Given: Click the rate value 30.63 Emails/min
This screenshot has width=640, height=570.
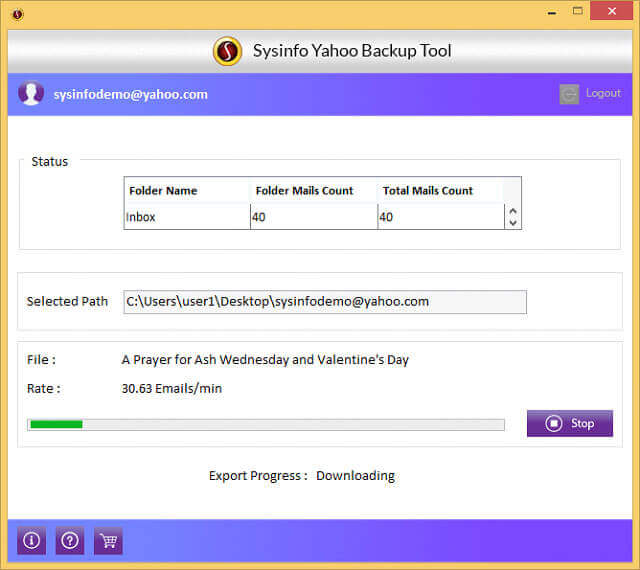Looking at the screenshot, I should click(172, 388).
